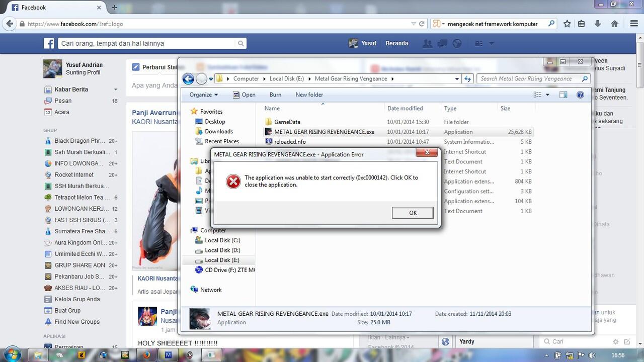Open the view options dropdown arrow
Image resolution: width=644 pixels, height=362 pixels.
tap(548, 95)
